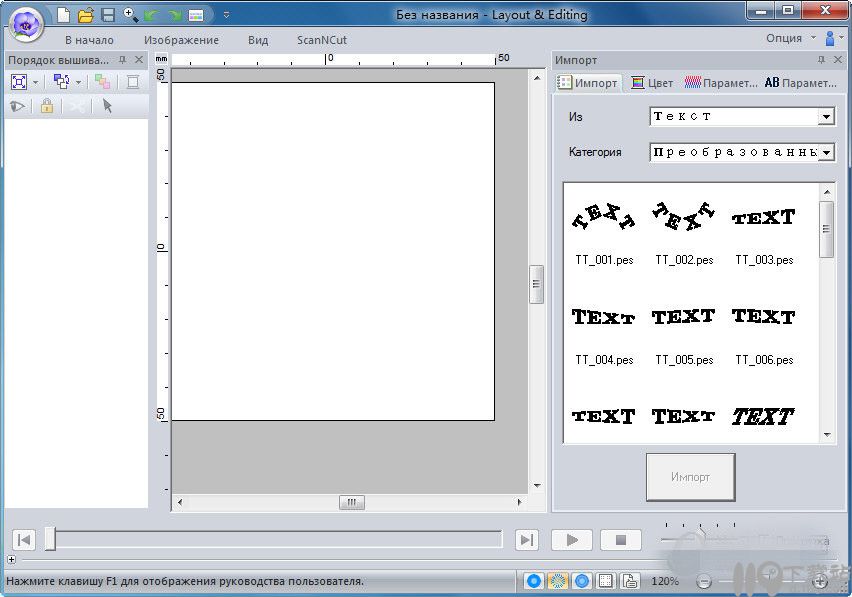Screen dimensions: 852x597
Task: Undo the last action
Action: tap(152, 15)
